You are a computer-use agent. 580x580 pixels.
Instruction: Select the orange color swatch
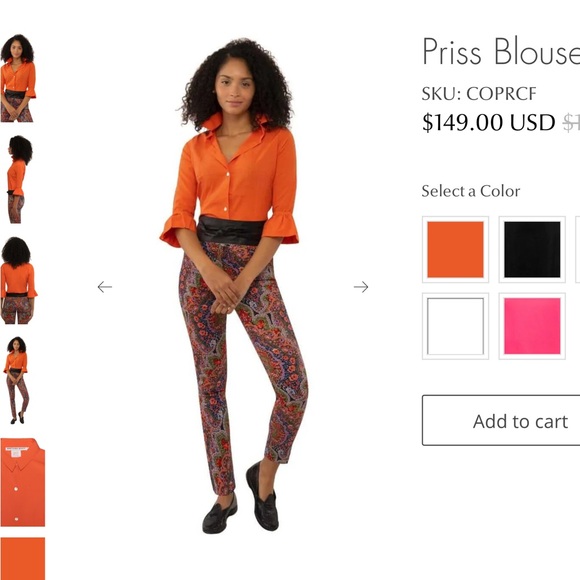point(455,249)
